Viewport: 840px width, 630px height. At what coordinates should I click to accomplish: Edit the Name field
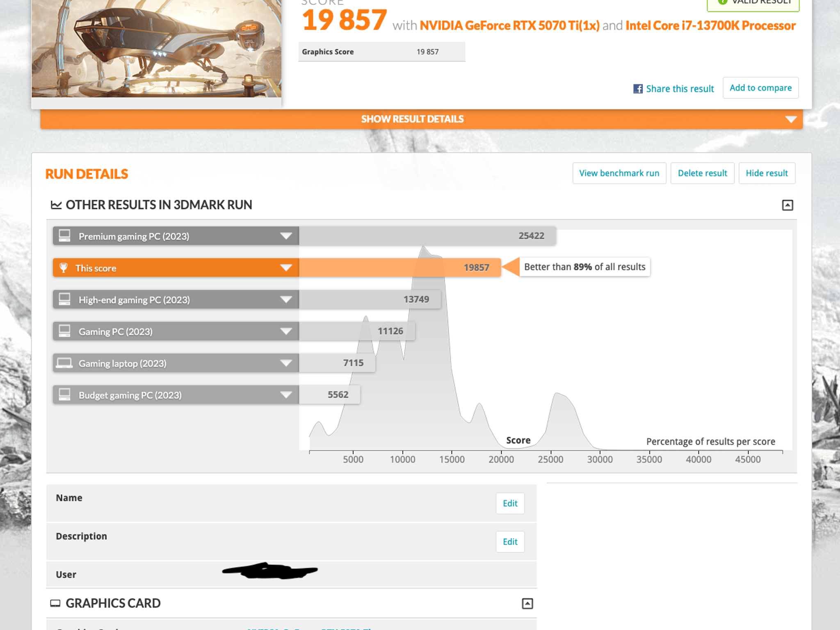point(510,503)
